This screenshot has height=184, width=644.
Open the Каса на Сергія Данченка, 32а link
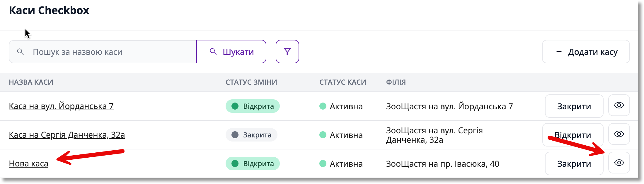pyautogui.click(x=67, y=135)
